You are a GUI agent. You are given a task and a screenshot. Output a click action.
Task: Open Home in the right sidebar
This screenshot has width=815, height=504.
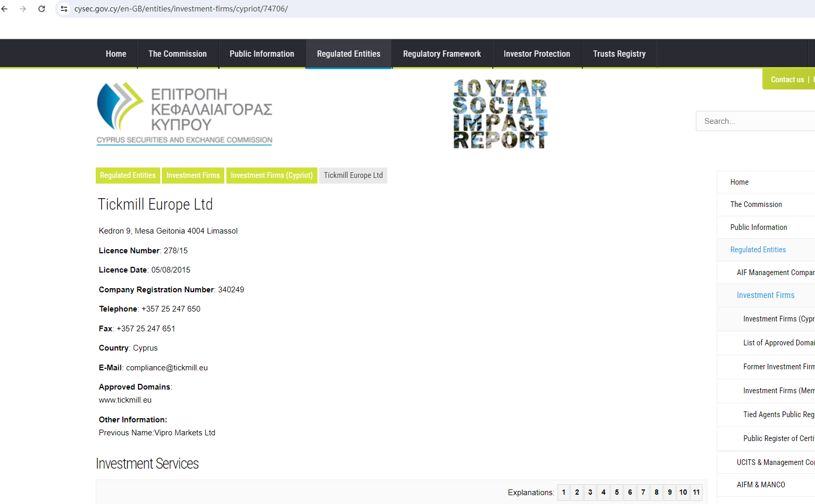pyautogui.click(x=766, y=182)
